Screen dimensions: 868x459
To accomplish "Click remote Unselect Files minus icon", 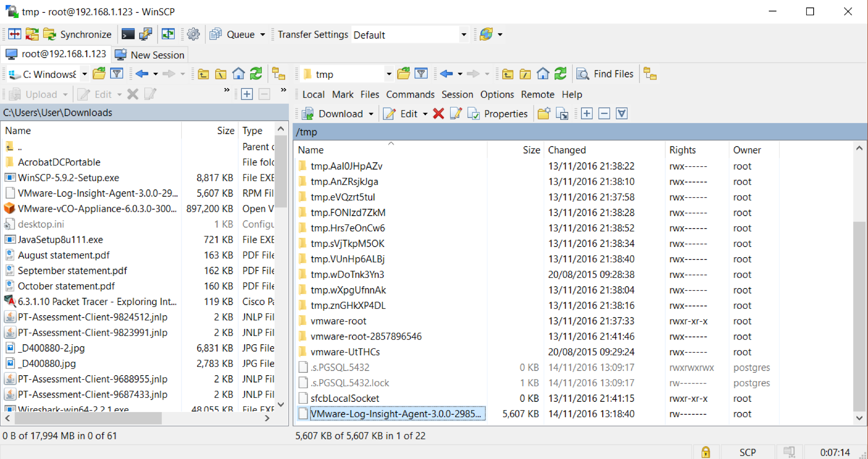I will click(x=604, y=113).
